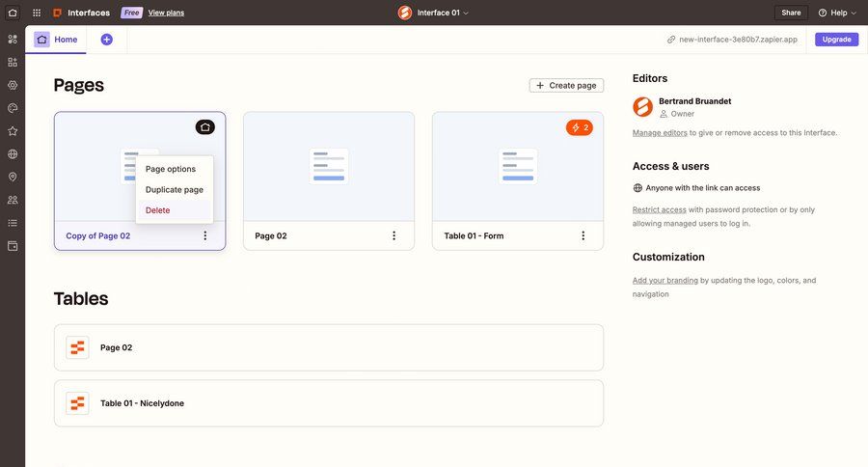The image size is (868, 467).
Task: Click Anyone with the link can access text
Action: click(702, 188)
